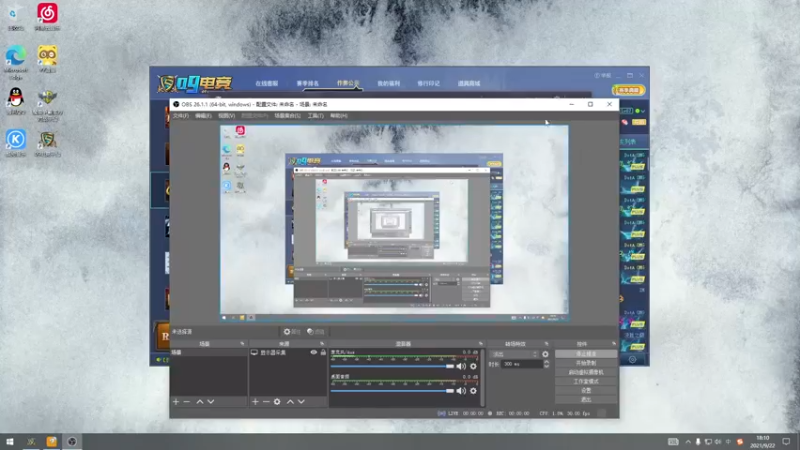This screenshot has width=800, height=450.
Task: Click the second button in the OBS Controls panel
Action: tap(586, 363)
